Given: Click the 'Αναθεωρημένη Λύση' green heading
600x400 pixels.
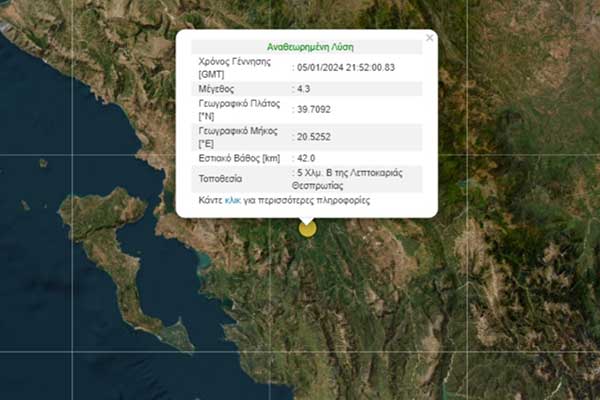Looking at the screenshot, I should click(310, 46).
